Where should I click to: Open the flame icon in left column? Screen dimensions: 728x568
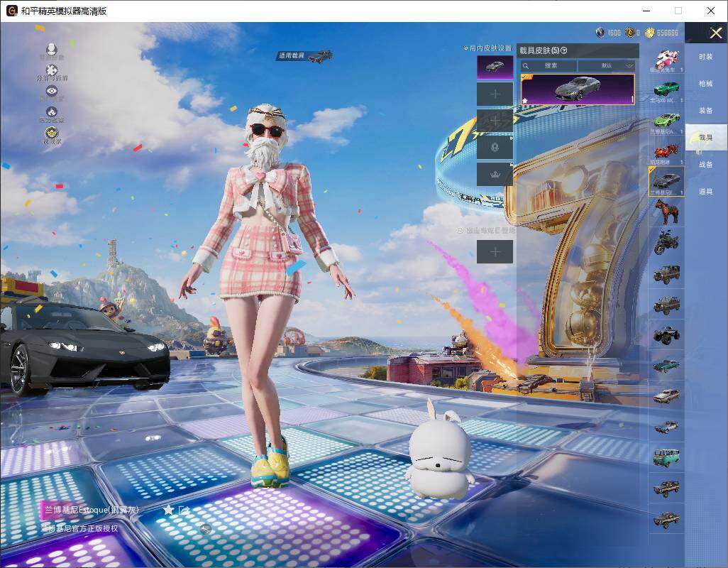(52, 112)
